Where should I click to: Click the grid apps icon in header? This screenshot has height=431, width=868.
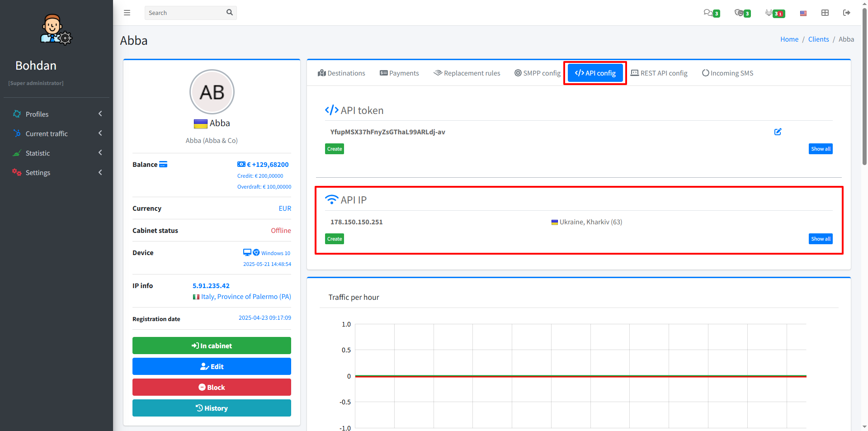[x=825, y=13]
